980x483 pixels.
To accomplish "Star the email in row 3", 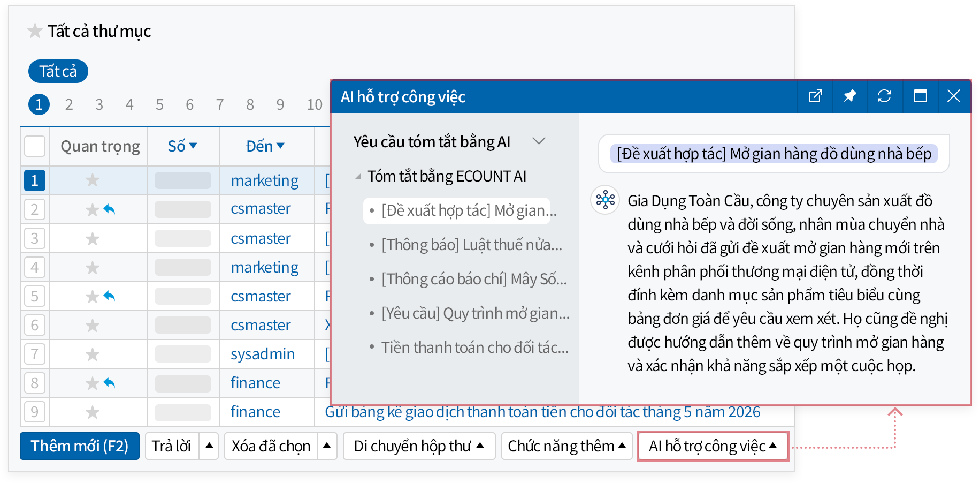I will (x=93, y=238).
